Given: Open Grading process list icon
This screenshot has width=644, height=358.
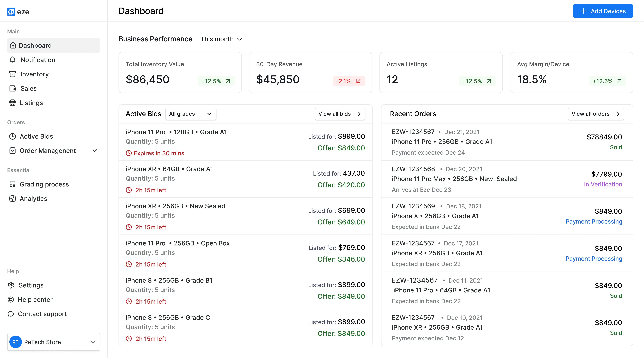Looking at the screenshot, I should (x=13, y=184).
